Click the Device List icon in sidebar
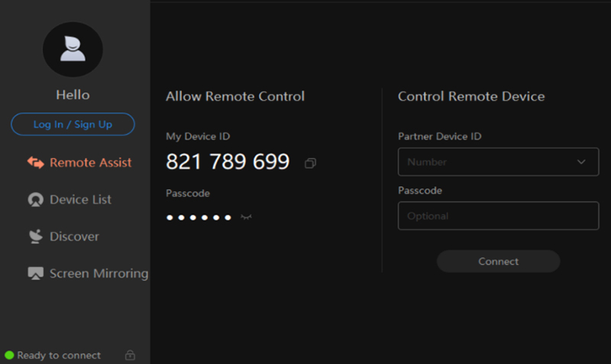Viewport: 611px width, 364px height. (x=35, y=200)
